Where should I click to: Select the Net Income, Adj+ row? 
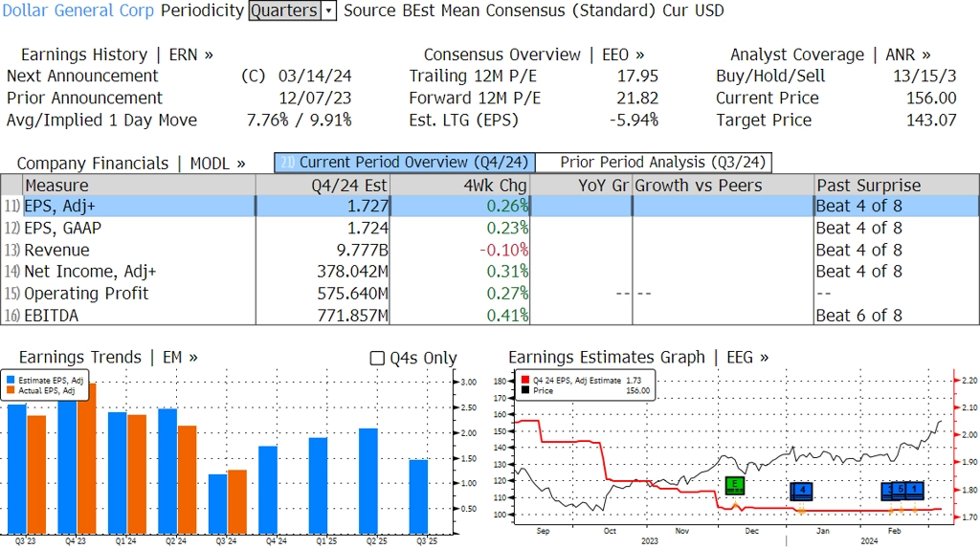(x=490, y=272)
